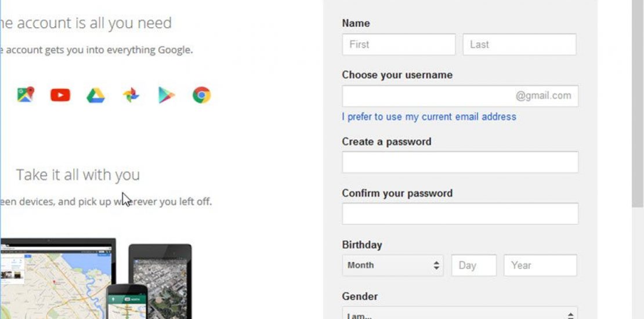The height and width of the screenshot is (319, 644).
Task: Click the smartphone device image
Action: [126, 302]
